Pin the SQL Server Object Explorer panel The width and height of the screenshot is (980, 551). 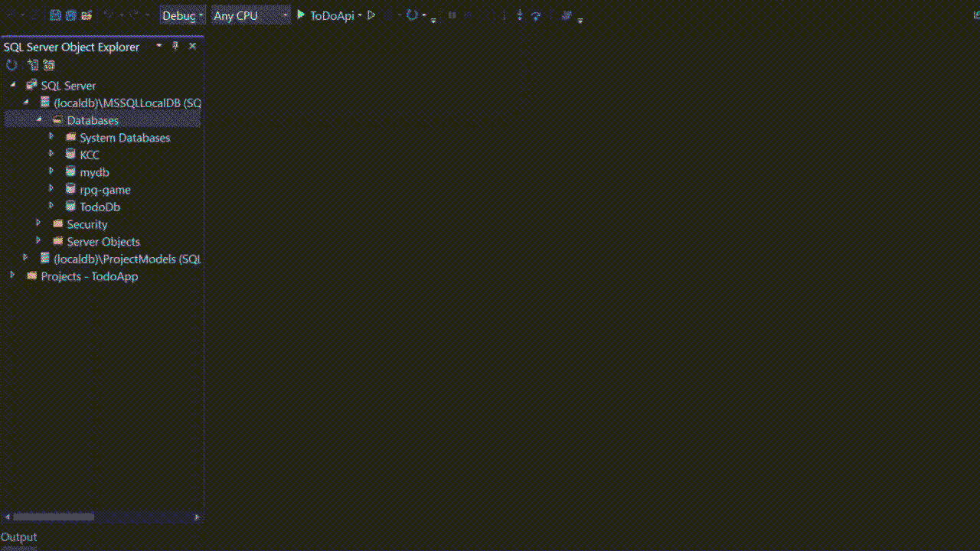[x=175, y=46]
